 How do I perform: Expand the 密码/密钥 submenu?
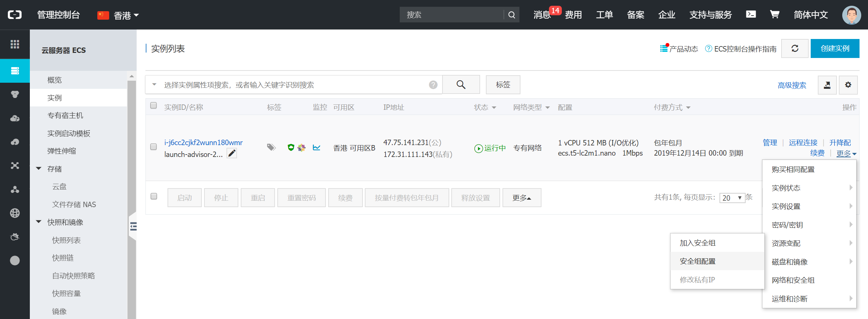pyautogui.click(x=809, y=225)
